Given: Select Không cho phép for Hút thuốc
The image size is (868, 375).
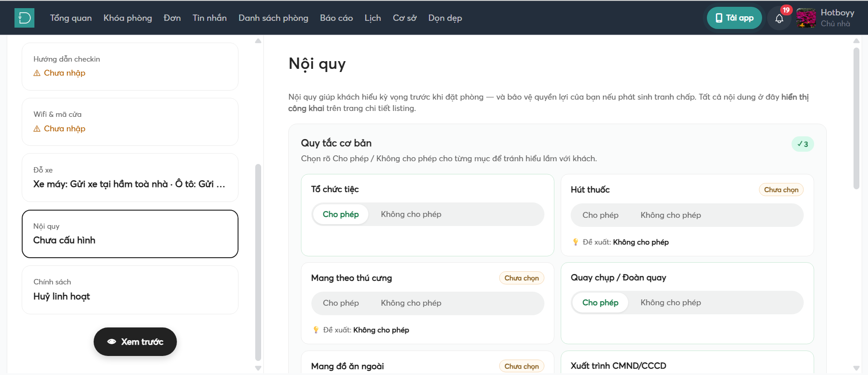Looking at the screenshot, I should 671,215.
